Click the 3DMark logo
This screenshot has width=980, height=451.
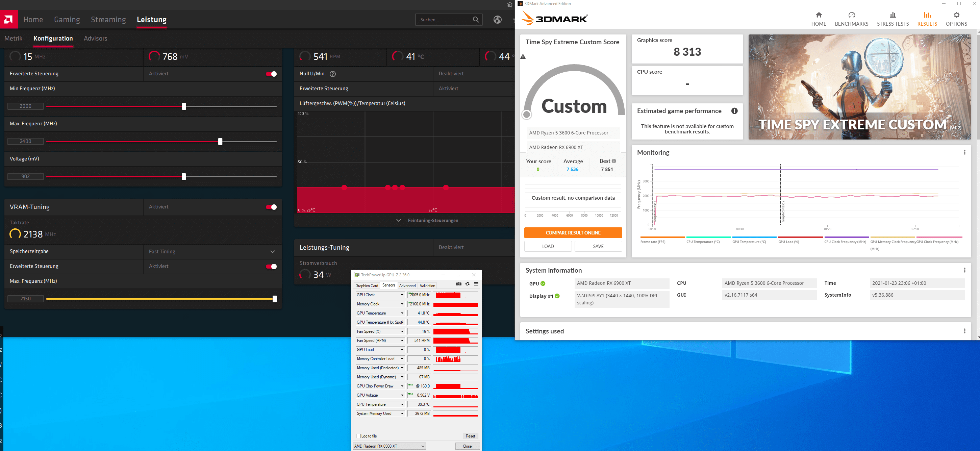click(554, 18)
